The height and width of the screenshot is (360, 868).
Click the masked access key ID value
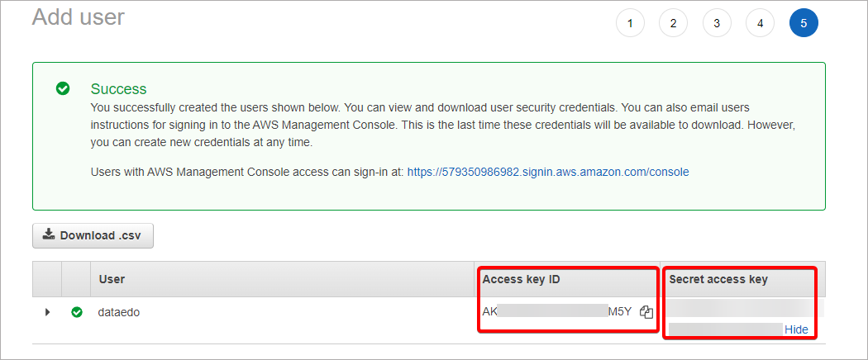[x=556, y=311]
